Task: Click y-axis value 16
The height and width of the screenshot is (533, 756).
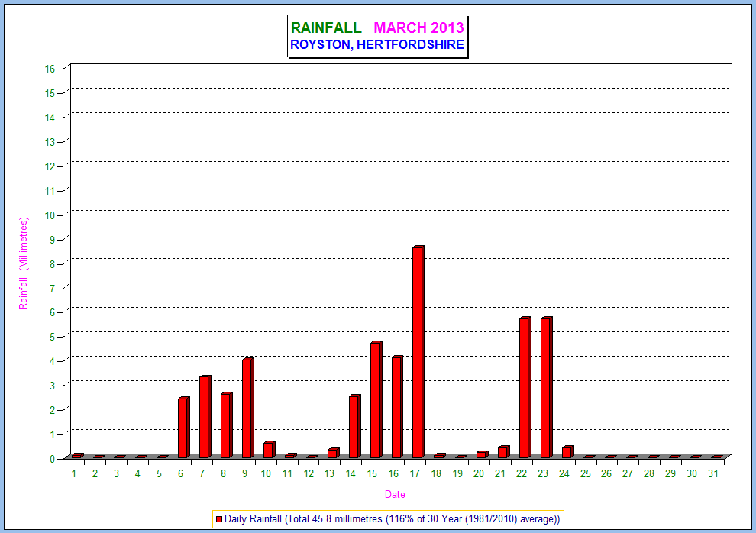Action: pos(50,69)
